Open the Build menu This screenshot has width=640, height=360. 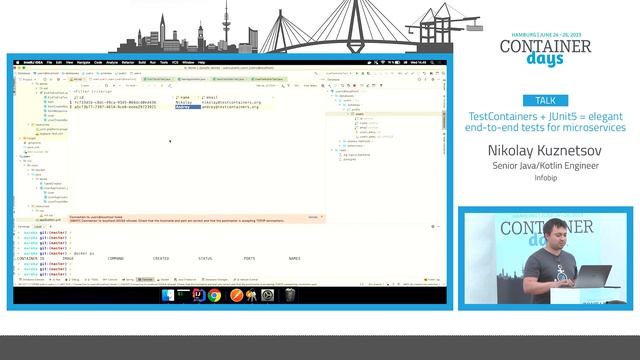coord(142,62)
